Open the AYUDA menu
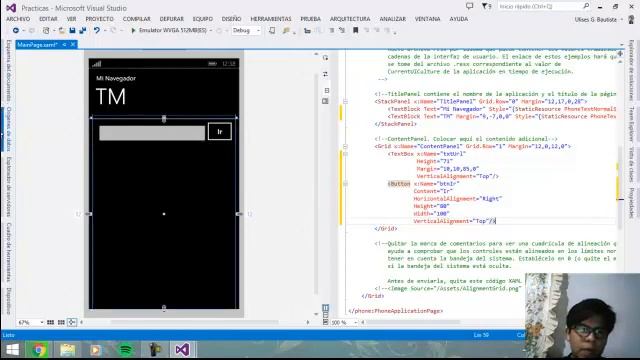Viewport: 640px width, 360px height. tap(458, 19)
